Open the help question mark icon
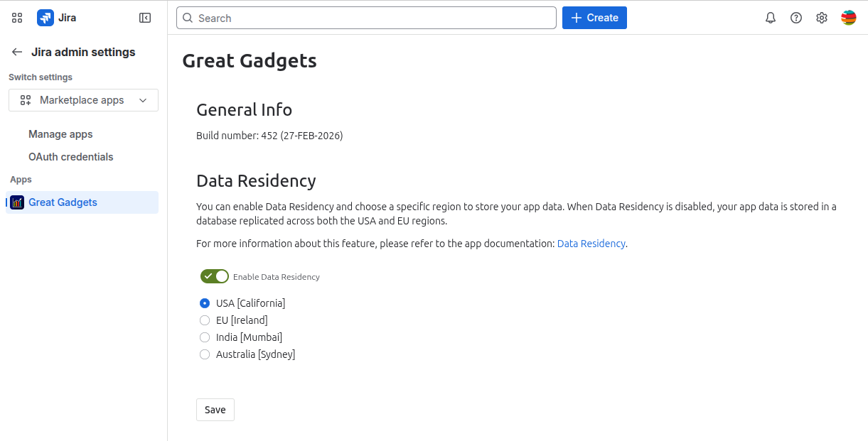 [796, 18]
